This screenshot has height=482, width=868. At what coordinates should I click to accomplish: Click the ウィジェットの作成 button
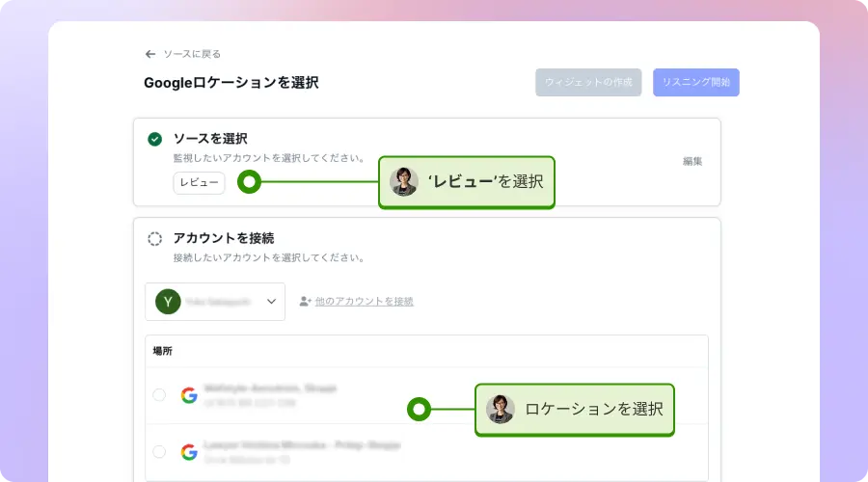click(588, 83)
